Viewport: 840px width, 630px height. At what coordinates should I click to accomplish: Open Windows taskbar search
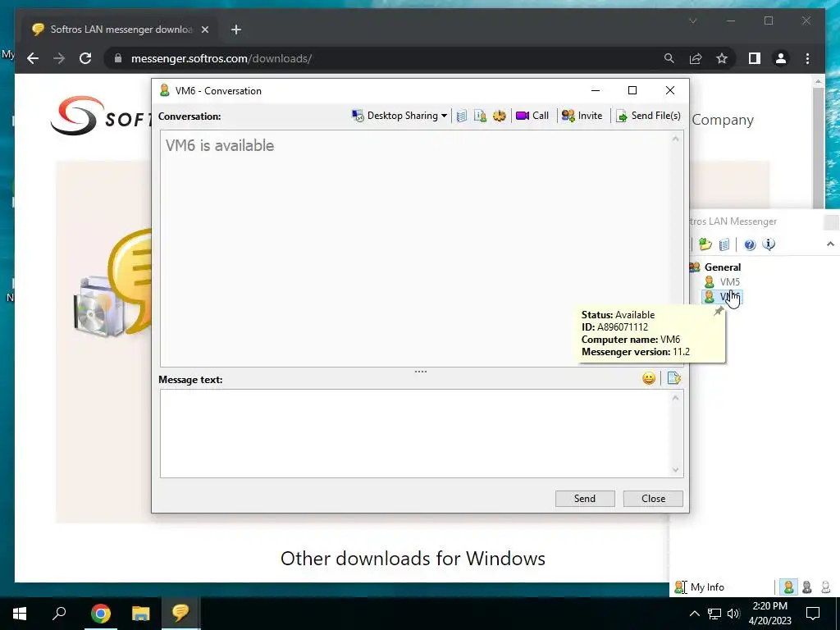pos(59,614)
